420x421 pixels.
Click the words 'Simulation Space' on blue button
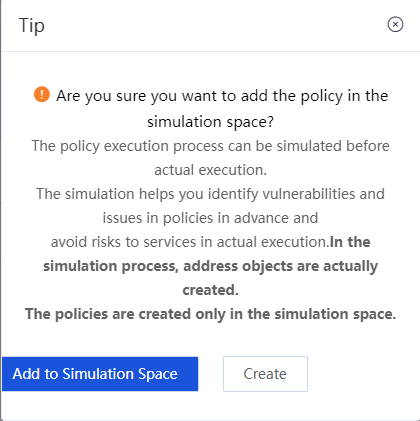[120, 374]
